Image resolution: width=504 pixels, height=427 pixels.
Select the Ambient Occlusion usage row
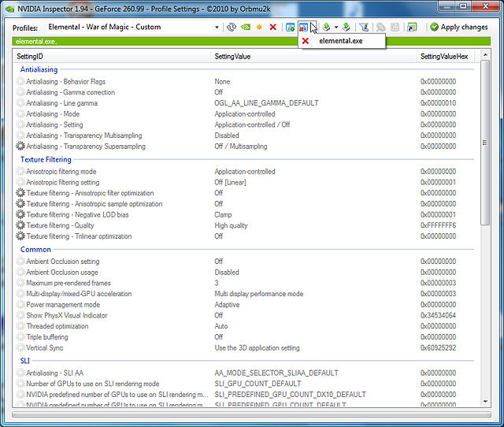(246, 273)
